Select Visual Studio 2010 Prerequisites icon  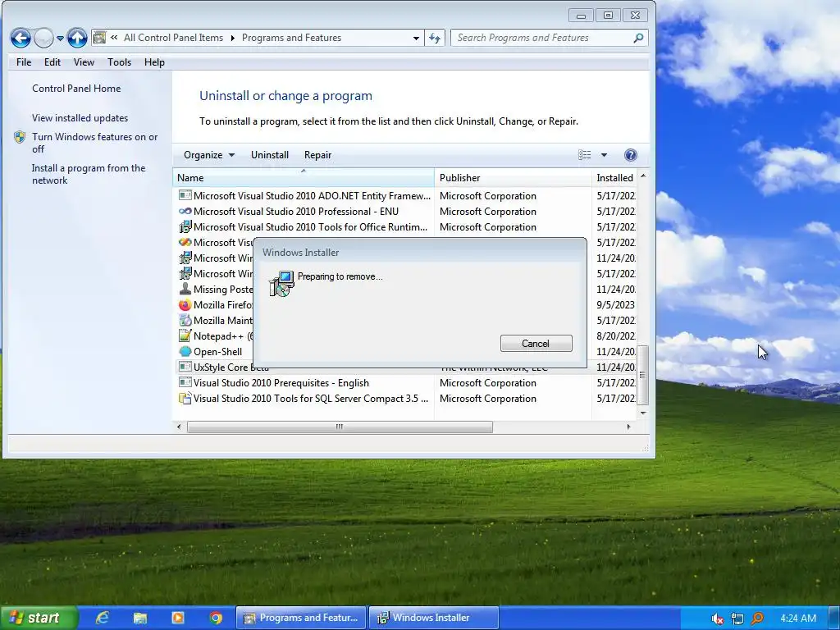click(x=185, y=382)
